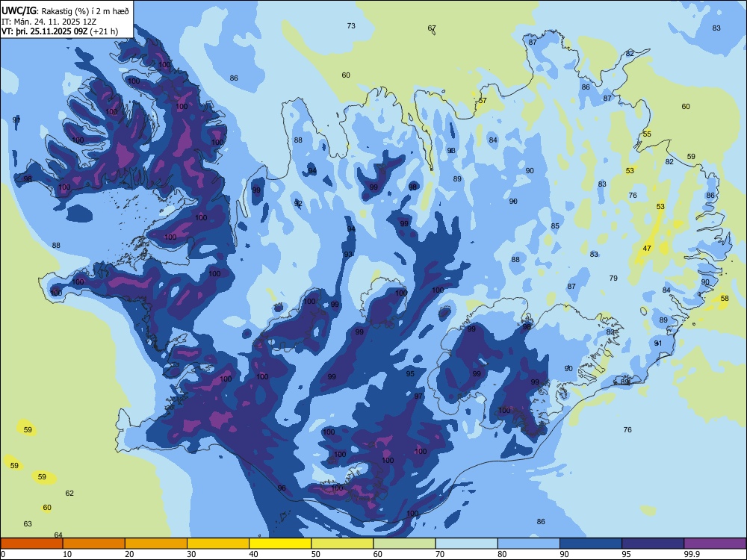Click the map value '92'

298,203
